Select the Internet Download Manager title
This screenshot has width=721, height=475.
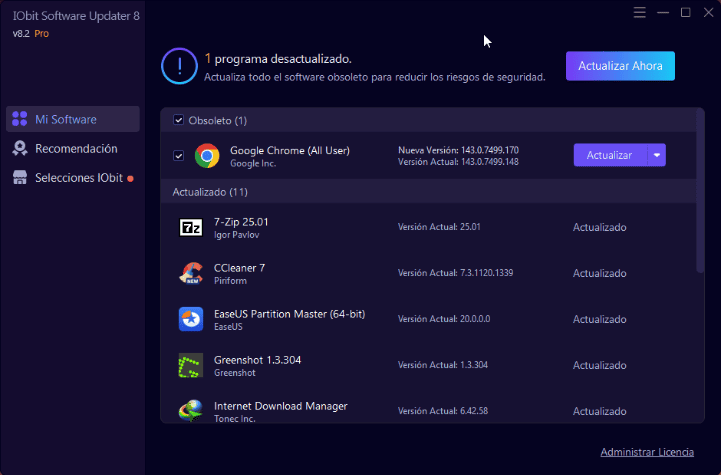point(280,406)
